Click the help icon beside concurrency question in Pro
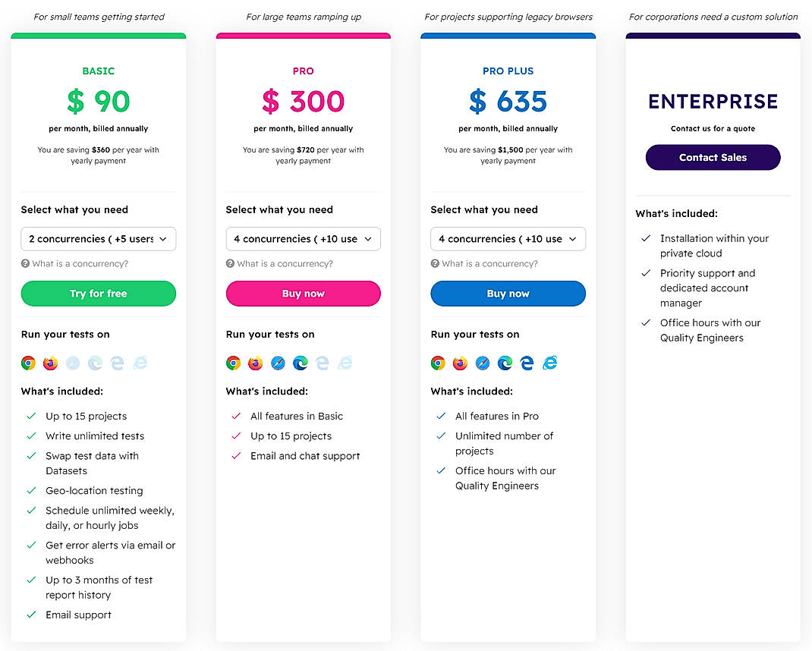Screen dimensions: 812x651 click(229, 263)
